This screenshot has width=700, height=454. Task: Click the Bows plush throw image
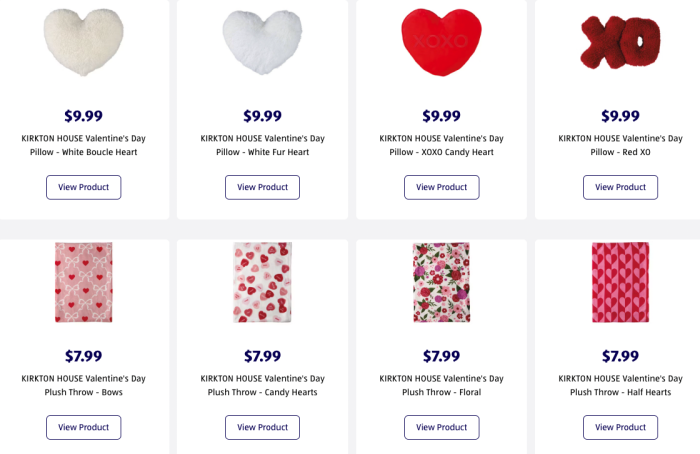click(x=83, y=282)
